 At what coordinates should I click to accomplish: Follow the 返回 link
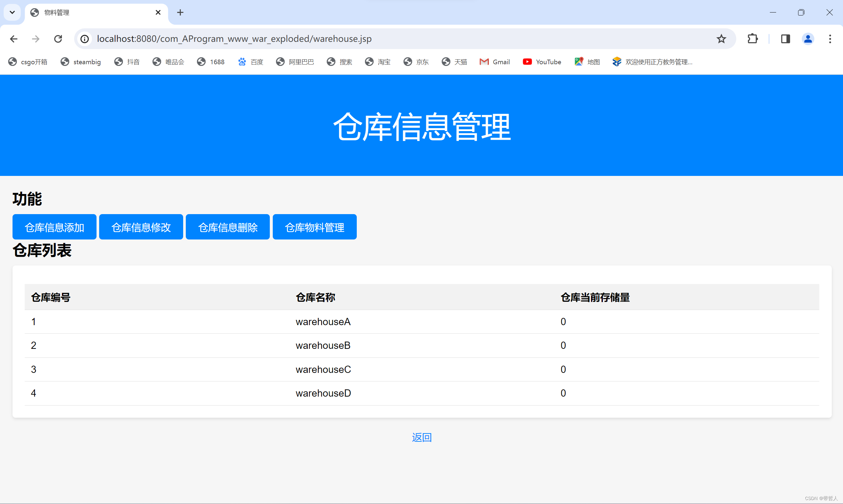pos(422,437)
